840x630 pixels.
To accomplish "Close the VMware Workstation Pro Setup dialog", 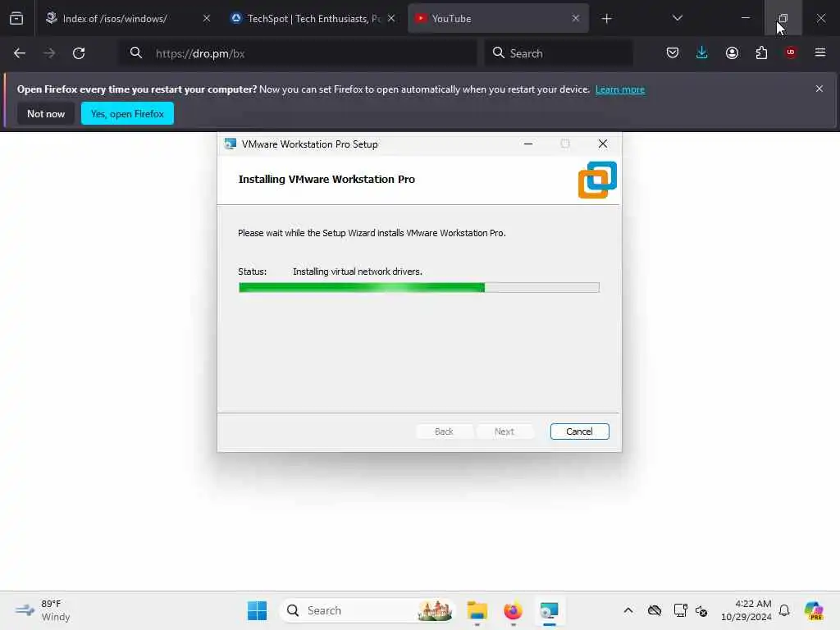I will tap(603, 144).
